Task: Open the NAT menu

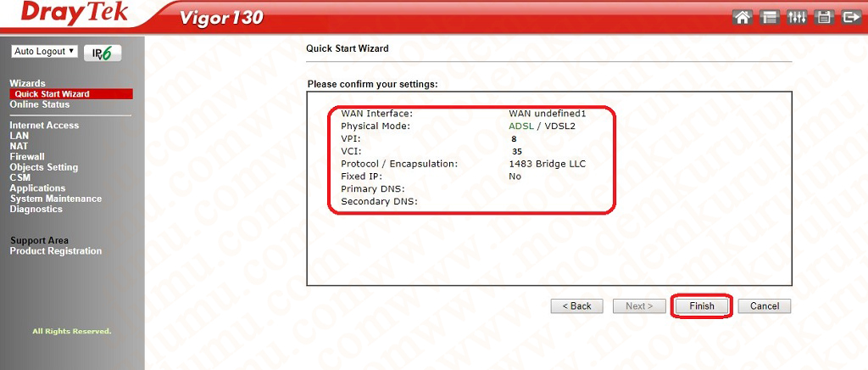Action: tap(19, 146)
